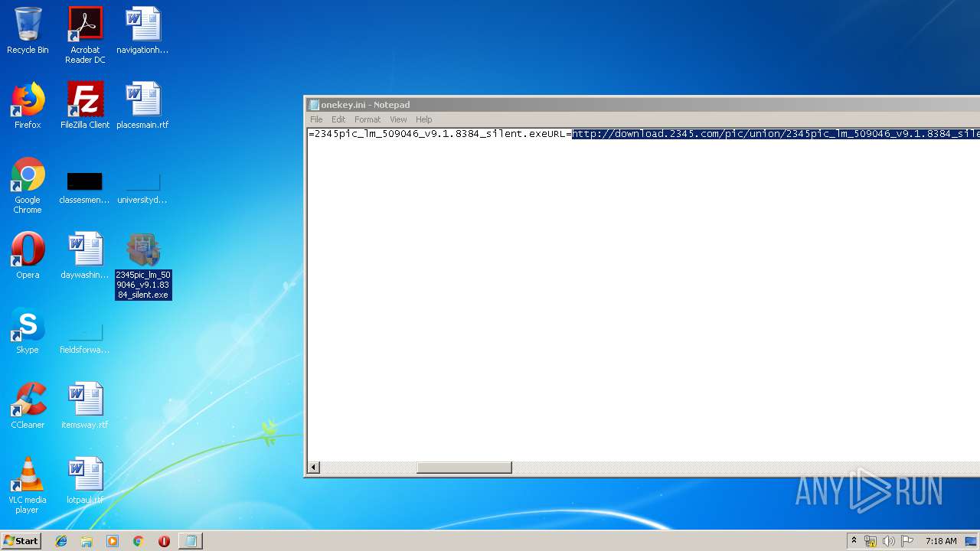Viewport: 980px width, 551px height.
Task: Click the highlighted download.2345.com URL text
Action: tap(776, 134)
